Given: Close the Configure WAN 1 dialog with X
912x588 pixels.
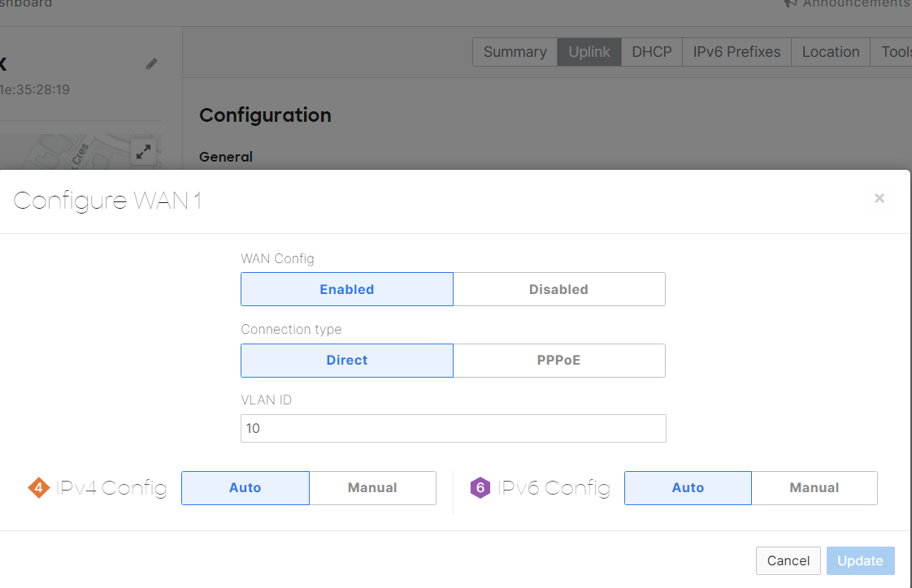Looking at the screenshot, I should coord(879,198).
